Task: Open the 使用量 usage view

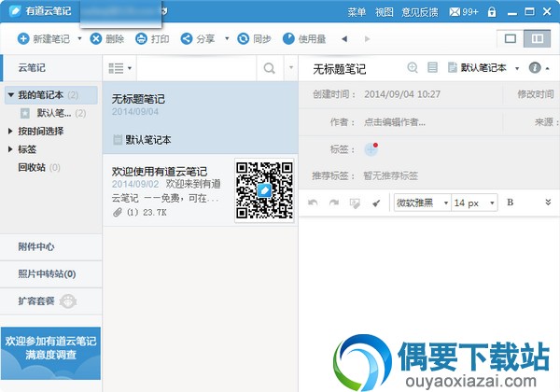Action: [x=304, y=38]
